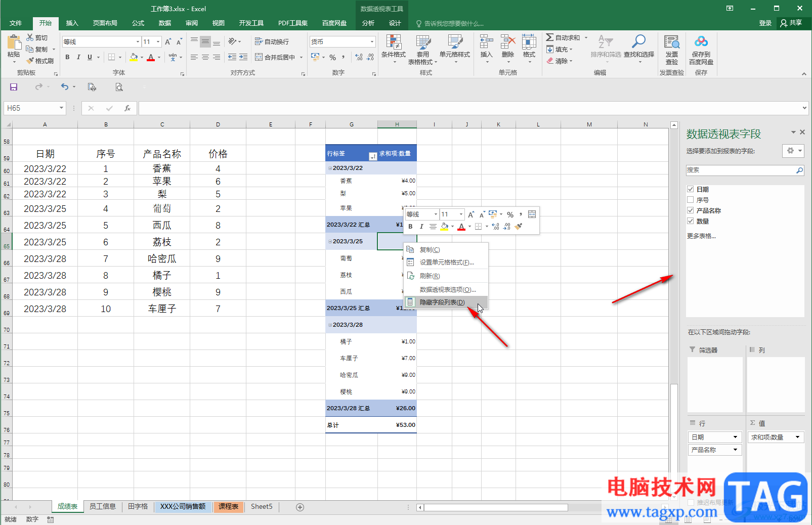Open the merge and center dropdown arrow
The image size is (812, 525).
click(301, 57)
